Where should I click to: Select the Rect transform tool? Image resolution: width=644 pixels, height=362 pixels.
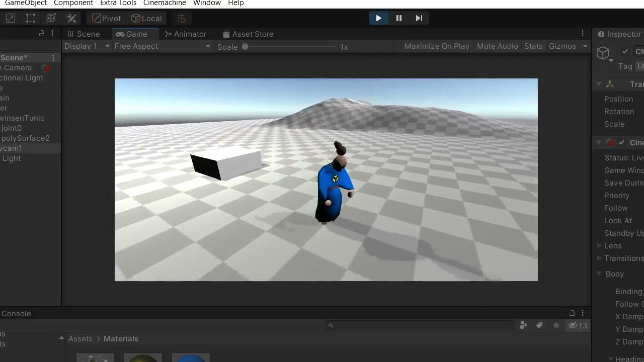click(31, 19)
